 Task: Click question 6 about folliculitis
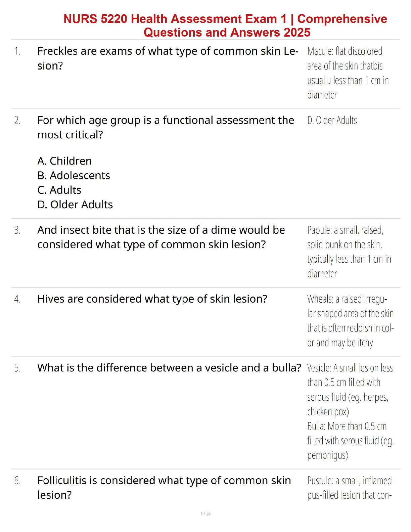[164, 487]
